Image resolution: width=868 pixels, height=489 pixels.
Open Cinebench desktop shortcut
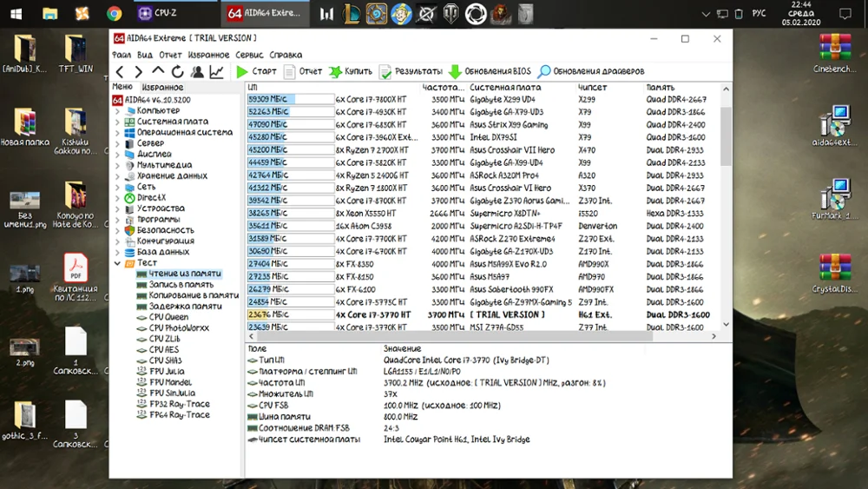point(834,54)
